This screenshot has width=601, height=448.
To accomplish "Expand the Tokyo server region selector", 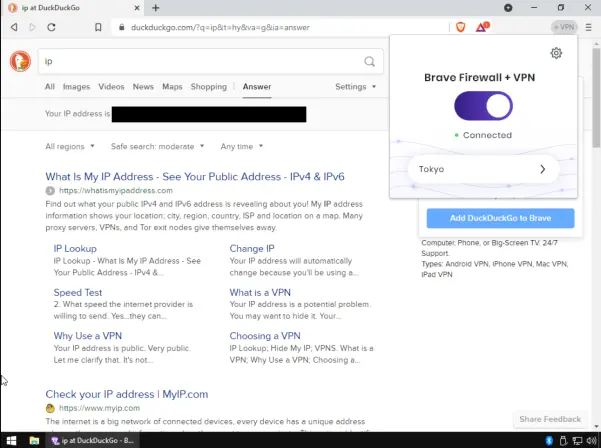I will [x=483, y=169].
